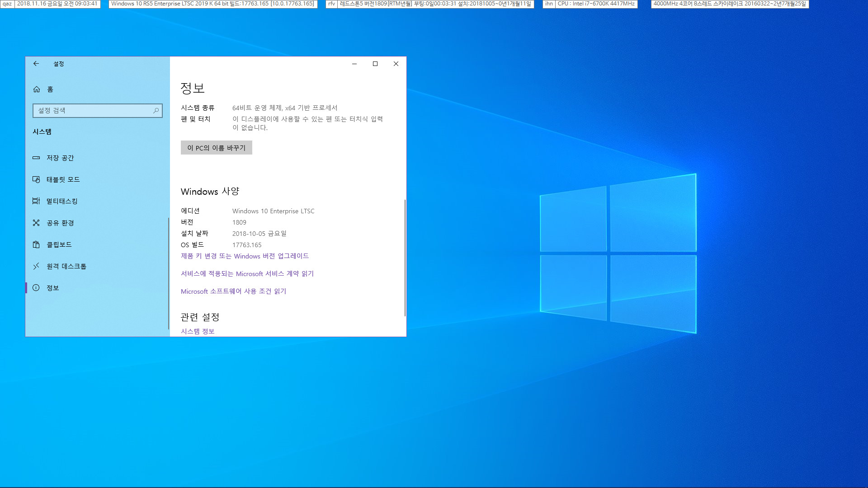Screen dimensions: 868x488
Task: Go to the 원격 데스크톱 page
Action: click(97, 266)
